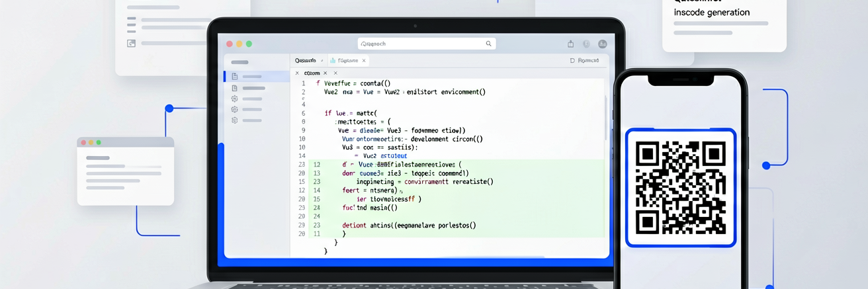The height and width of the screenshot is (289, 868).
Task: Select the second document icon in sidebar
Action: coord(235,88)
